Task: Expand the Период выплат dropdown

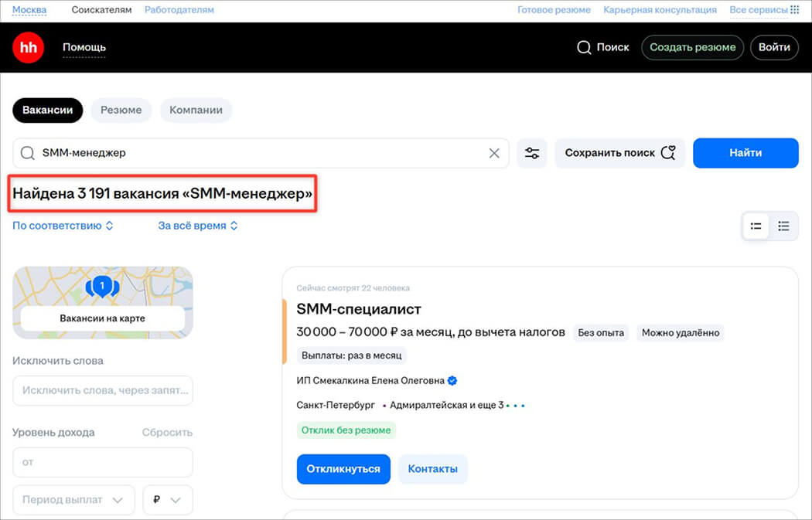Action: coord(73,500)
